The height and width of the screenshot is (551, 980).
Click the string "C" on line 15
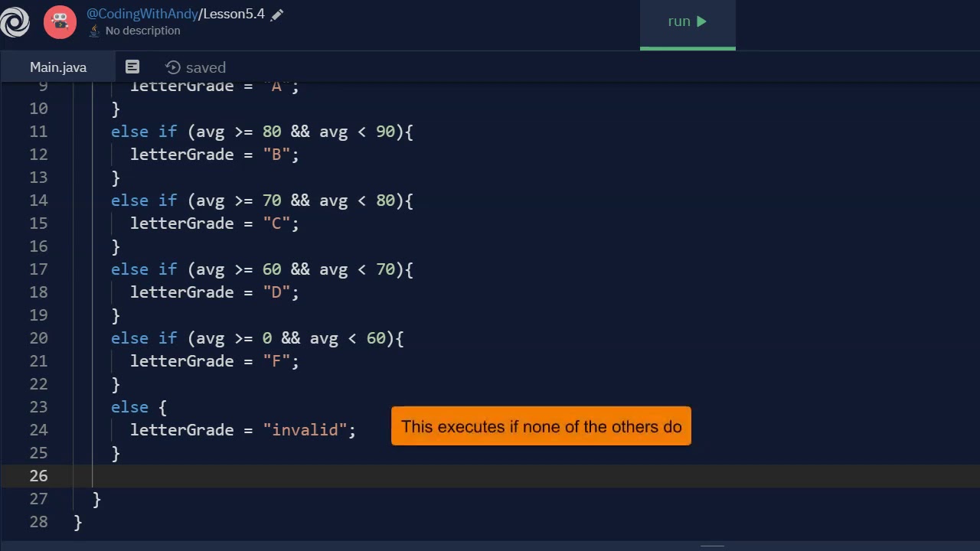coord(276,223)
